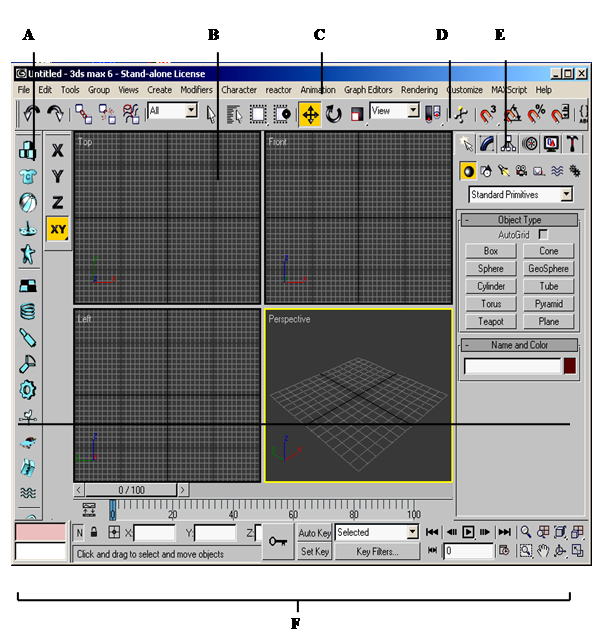
Task: Open the Rendering menu
Action: tap(419, 90)
